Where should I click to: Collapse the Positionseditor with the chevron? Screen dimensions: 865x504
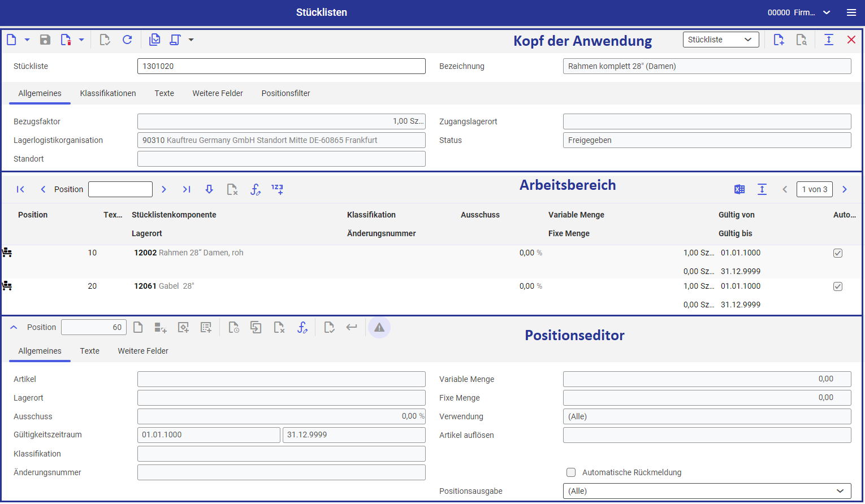click(14, 327)
